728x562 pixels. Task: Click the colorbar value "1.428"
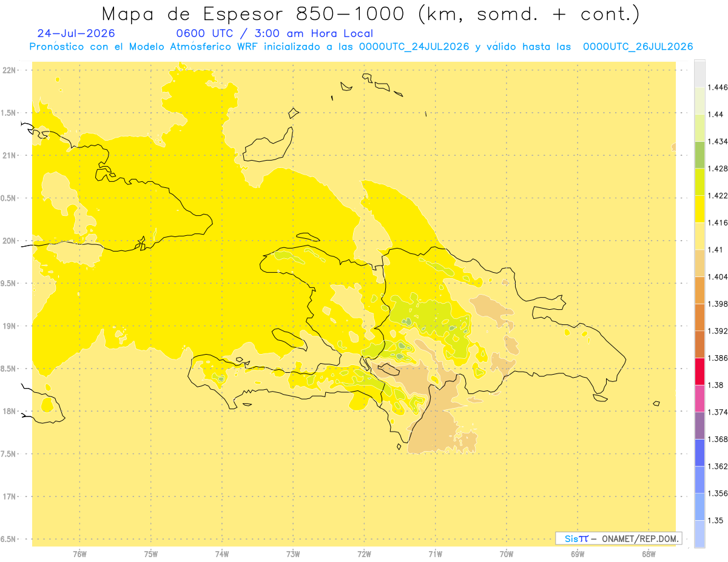point(718,169)
